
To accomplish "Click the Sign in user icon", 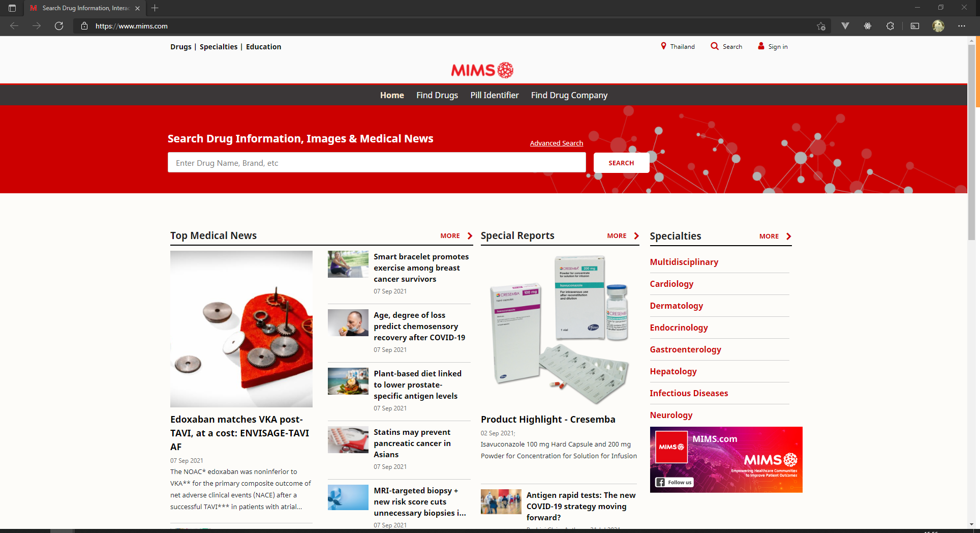I will pos(761,46).
